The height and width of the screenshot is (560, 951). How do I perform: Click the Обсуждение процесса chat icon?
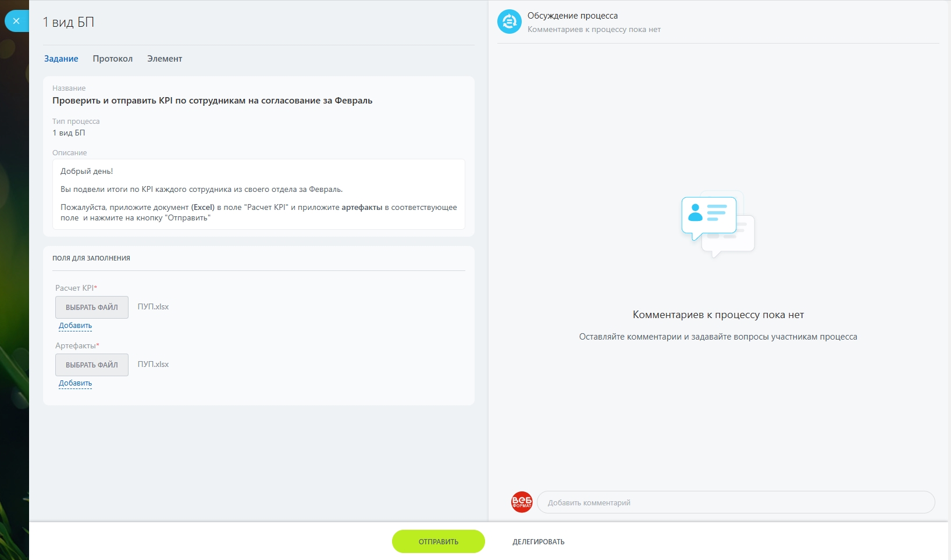click(509, 22)
